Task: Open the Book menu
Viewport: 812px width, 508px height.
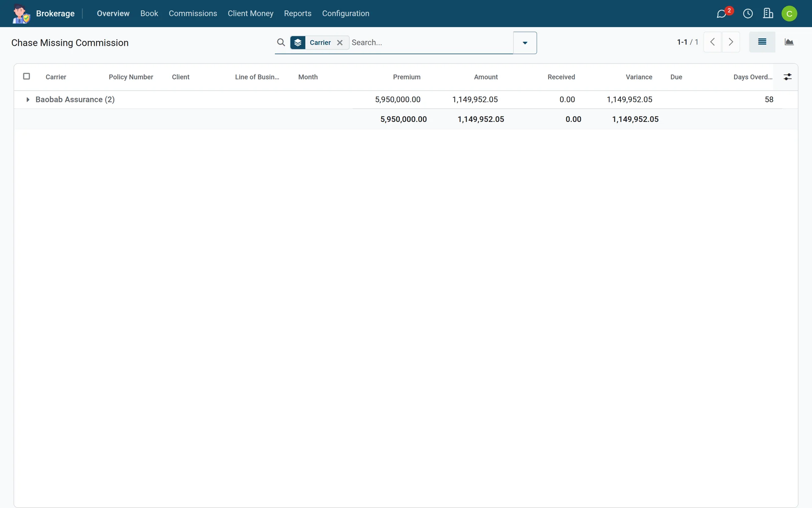Action: point(149,14)
